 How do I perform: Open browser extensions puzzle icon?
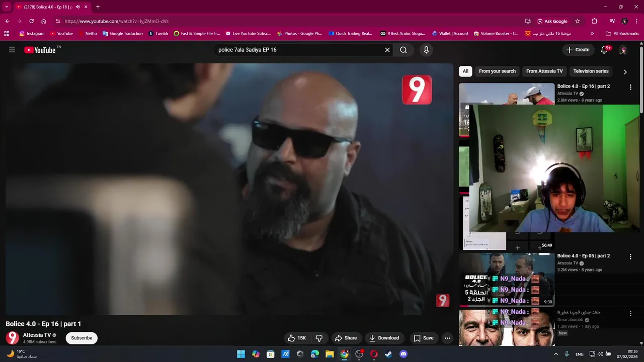tap(595, 21)
